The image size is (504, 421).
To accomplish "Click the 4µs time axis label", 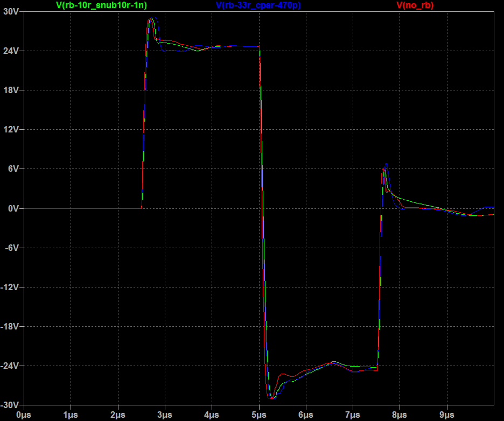I will tap(212, 415).
